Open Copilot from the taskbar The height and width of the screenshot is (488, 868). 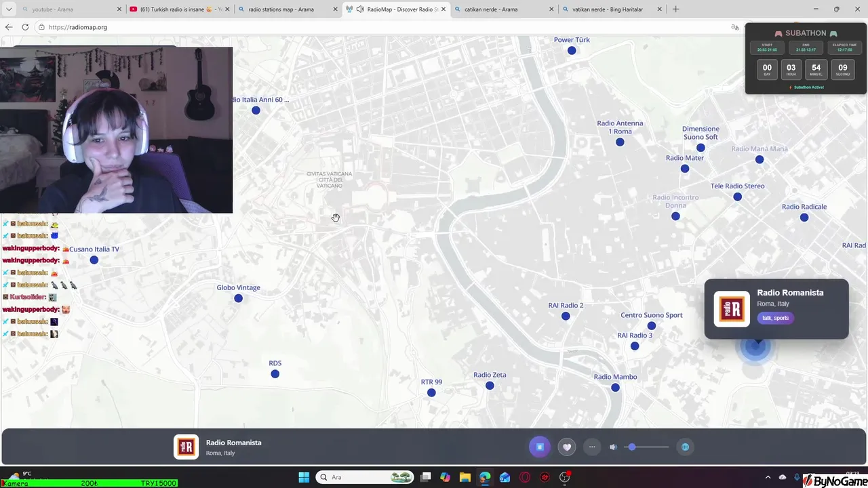point(445,477)
